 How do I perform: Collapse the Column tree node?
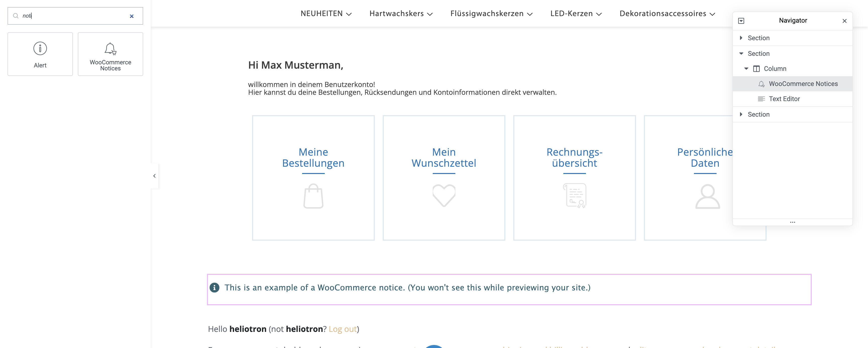746,68
